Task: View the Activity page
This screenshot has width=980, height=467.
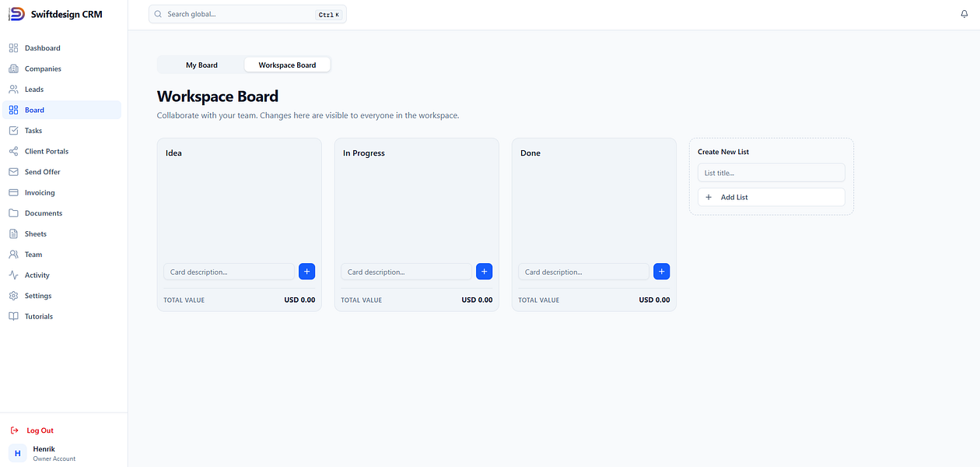Action: [62, 275]
